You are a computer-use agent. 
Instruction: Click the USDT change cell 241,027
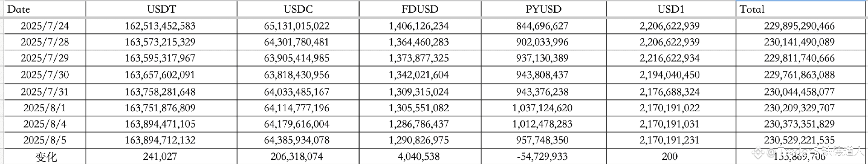pyautogui.click(x=161, y=156)
